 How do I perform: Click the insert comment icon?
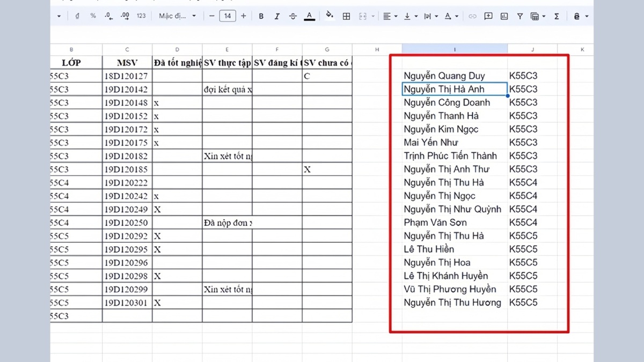pyautogui.click(x=488, y=16)
